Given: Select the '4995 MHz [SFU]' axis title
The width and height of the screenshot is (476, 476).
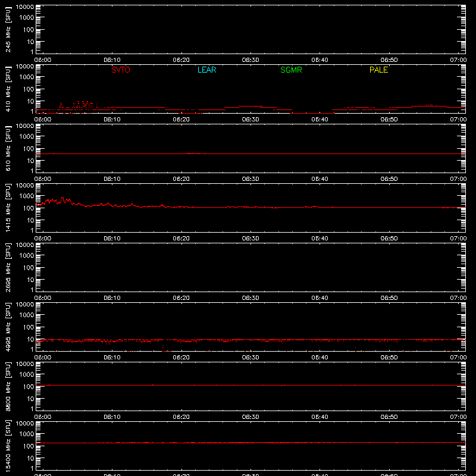Looking at the screenshot, I should (x=8, y=327).
